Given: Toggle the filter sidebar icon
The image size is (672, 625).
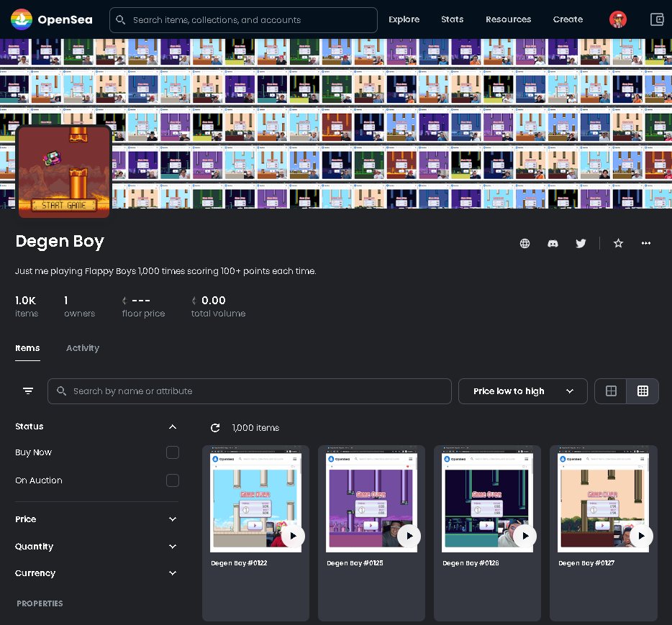Looking at the screenshot, I should click(28, 391).
